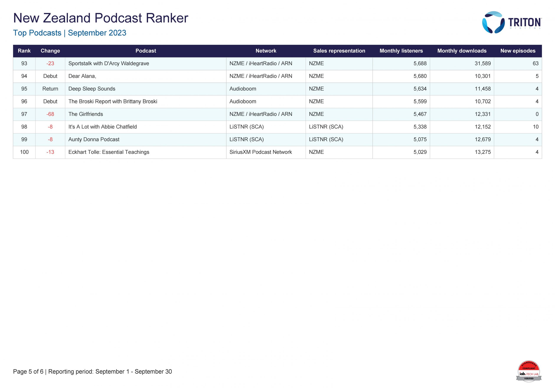This screenshot has width=555, height=392.
Task: Click monthly listeners value 5,634
Action: pos(420,89)
